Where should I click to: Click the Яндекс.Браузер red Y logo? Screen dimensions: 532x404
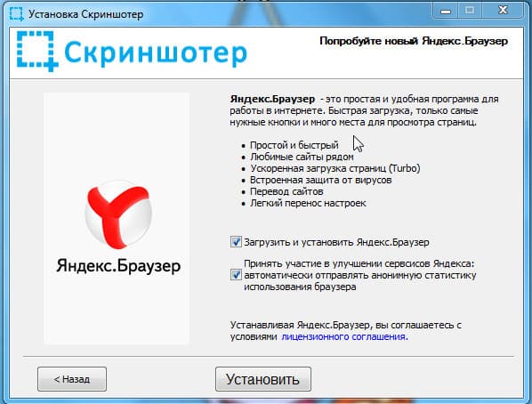pos(118,214)
